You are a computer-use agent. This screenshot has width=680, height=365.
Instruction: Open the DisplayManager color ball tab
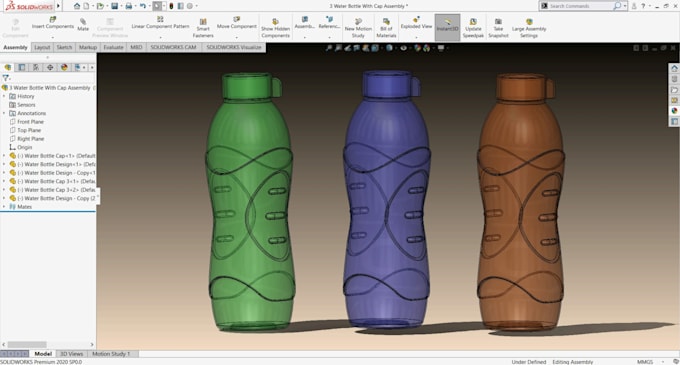[64, 67]
